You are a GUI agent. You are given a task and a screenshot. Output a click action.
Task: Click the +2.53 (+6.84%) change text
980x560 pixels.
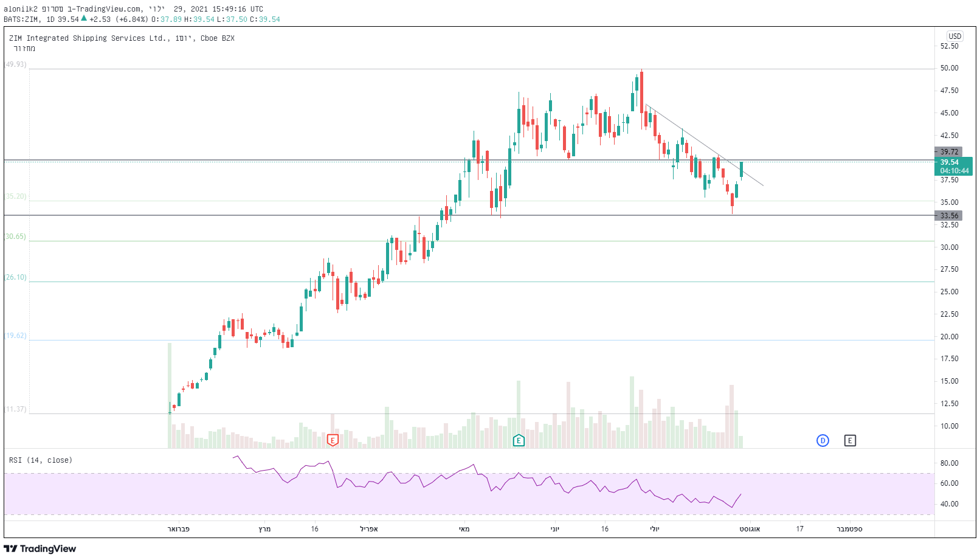pos(119,19)
